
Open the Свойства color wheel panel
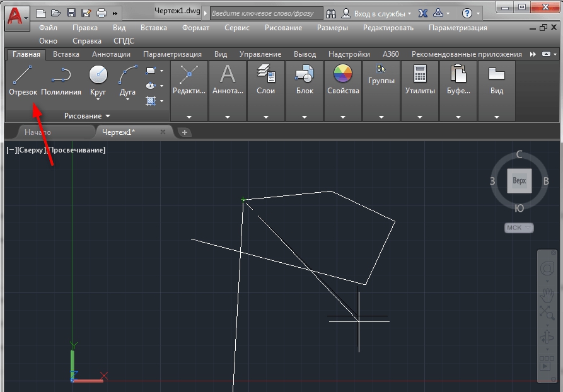pos(343,91)
